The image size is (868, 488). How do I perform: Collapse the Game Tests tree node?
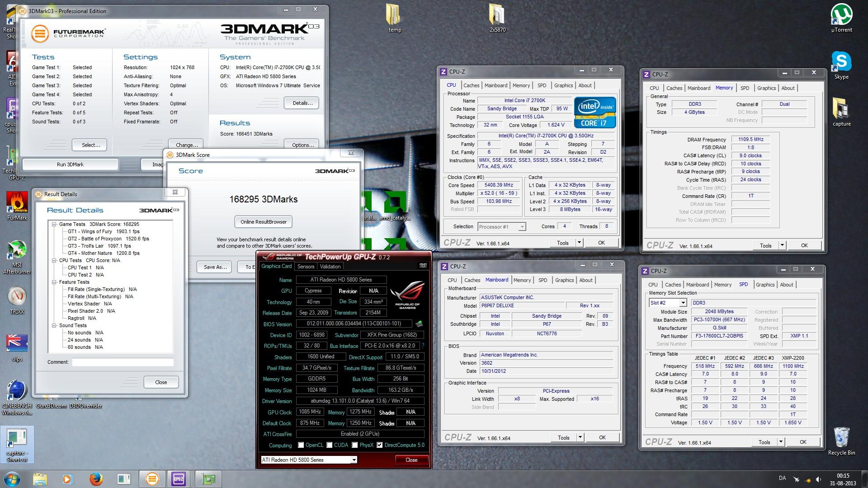pyautogui.click(x=54, y=224)
